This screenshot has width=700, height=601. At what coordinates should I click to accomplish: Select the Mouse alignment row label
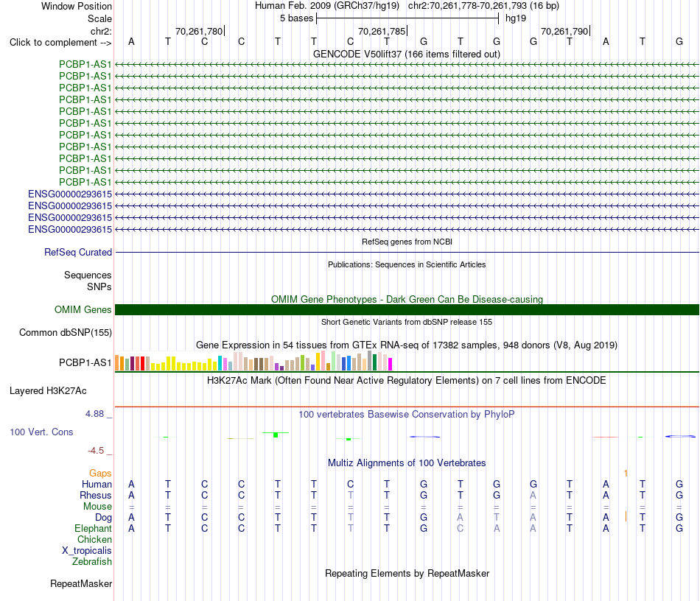pos(97,507)
